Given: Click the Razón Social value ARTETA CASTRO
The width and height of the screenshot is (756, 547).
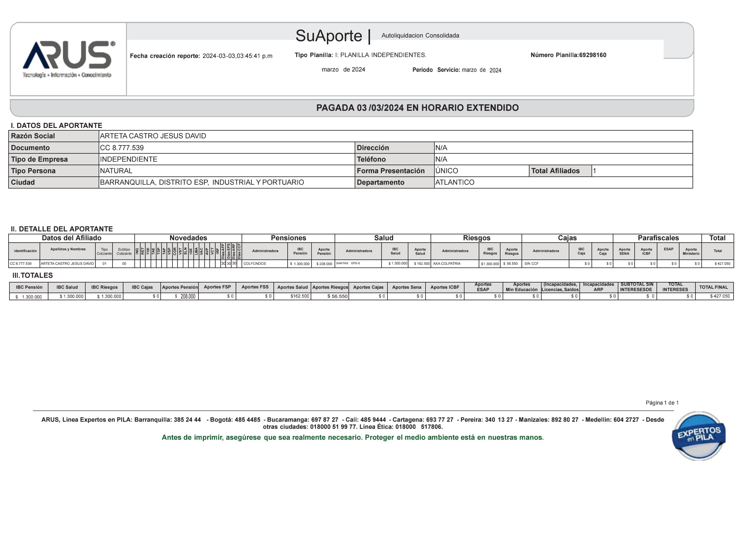Looking at the screenshot, I should click(x=153, y=136).
